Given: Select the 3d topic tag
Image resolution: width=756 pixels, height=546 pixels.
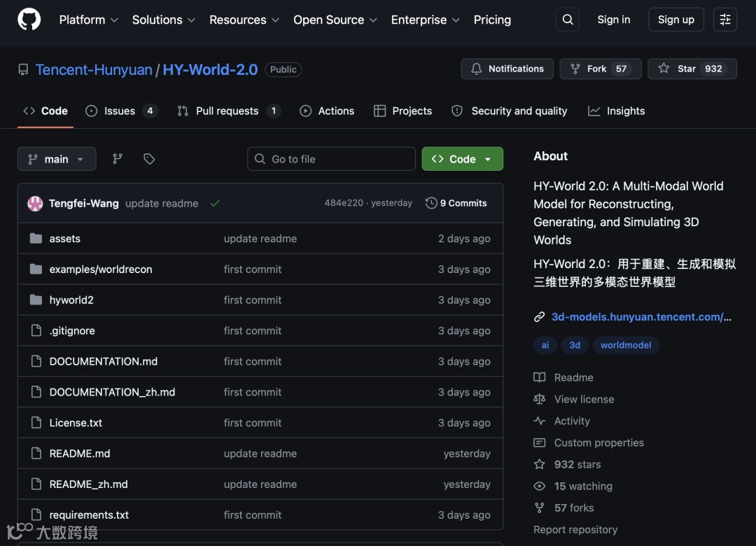Looking at the screenshot, I should coord(575,345).
